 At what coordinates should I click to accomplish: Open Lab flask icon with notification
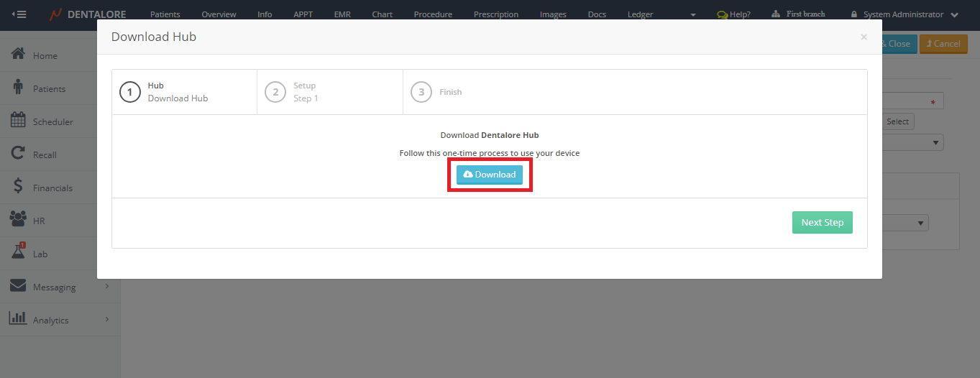[19, 252]
